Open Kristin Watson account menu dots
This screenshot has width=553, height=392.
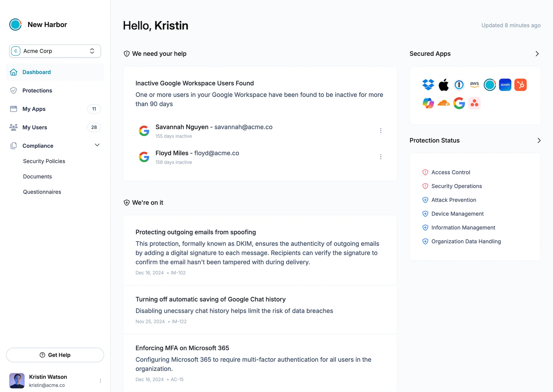[x=100, y=381]
